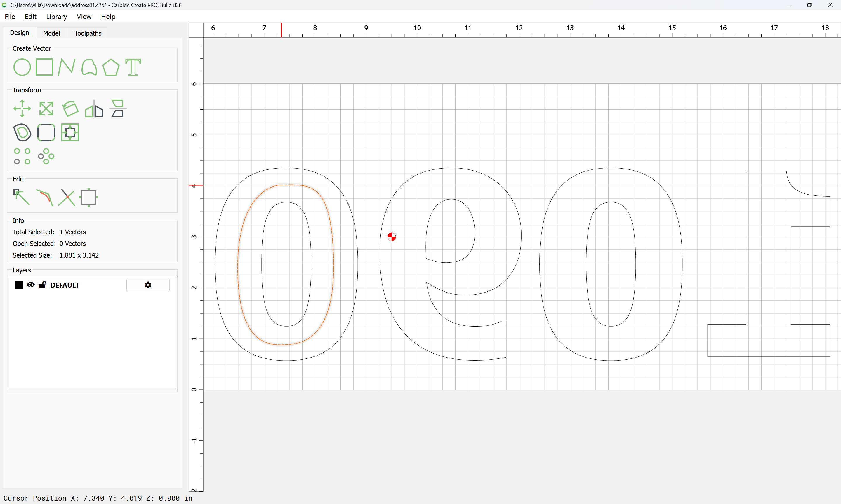
Task: Choose the Polyline vector tool
Action: (66, 67)
